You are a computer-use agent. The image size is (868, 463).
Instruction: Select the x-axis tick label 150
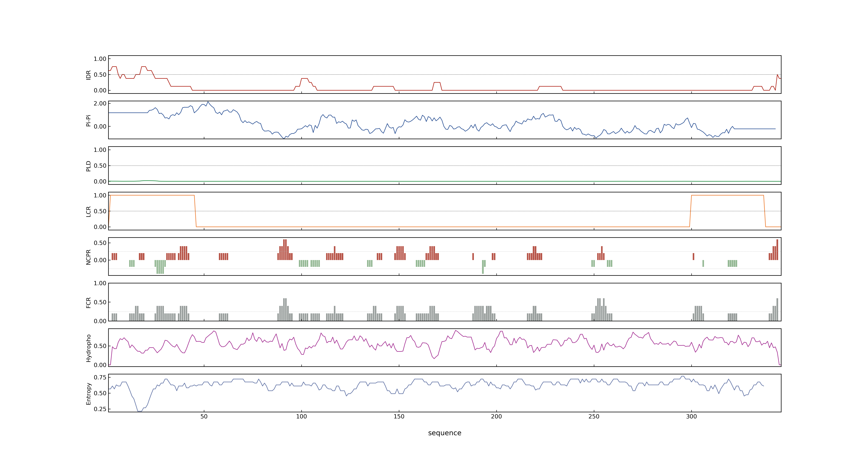click(399, 416)
